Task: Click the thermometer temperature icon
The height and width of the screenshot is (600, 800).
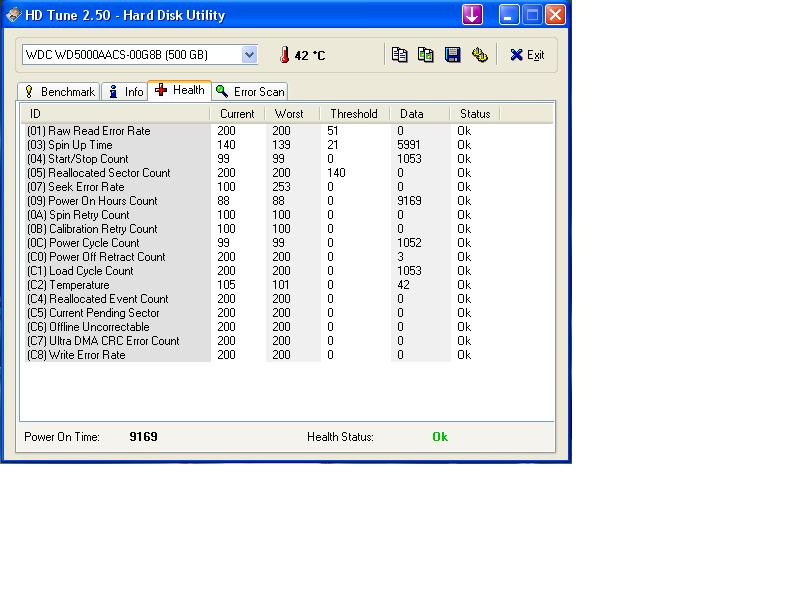Action: [x=285, y=55]
